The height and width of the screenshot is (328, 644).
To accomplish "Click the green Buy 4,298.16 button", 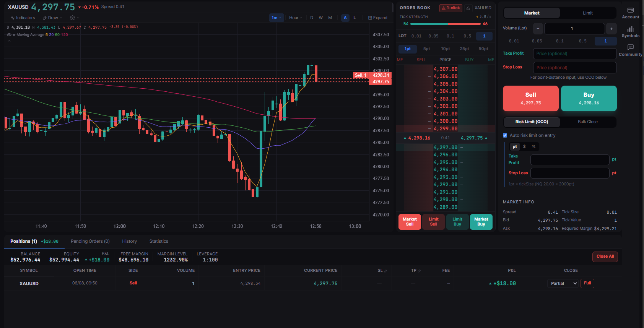I will 589,98.
